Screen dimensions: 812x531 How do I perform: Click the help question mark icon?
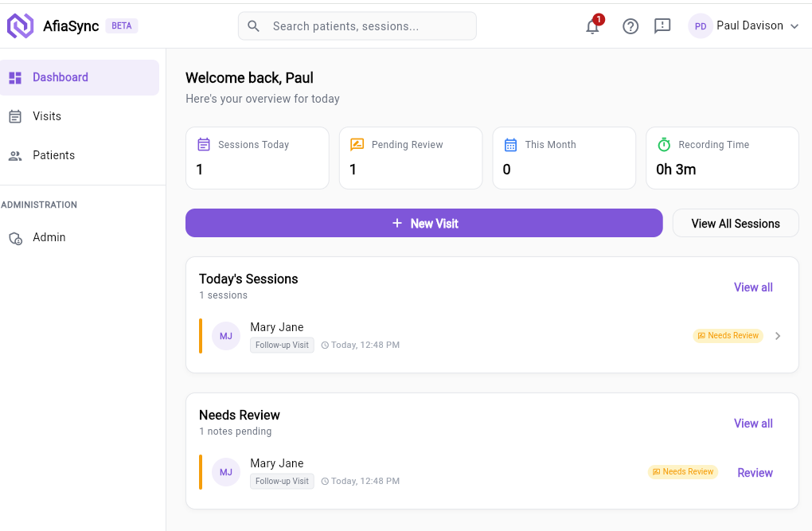coord(630,26)
